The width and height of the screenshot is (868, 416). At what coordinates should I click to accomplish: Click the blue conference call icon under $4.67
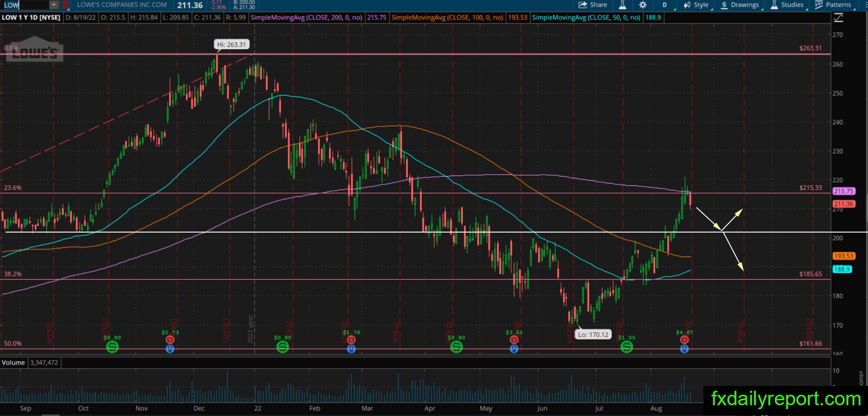point(684,349)
